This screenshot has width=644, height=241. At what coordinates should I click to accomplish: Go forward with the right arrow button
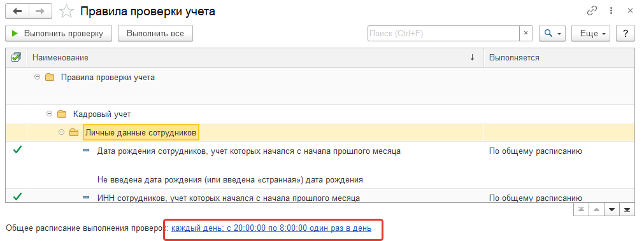(41, 11)
